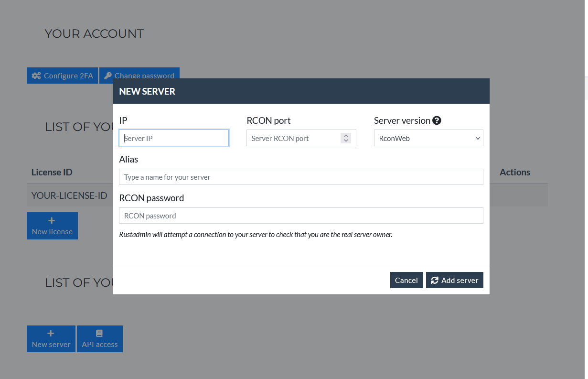
Task: Click the gears icon on Configure 2FA
Action: point(36,76)
